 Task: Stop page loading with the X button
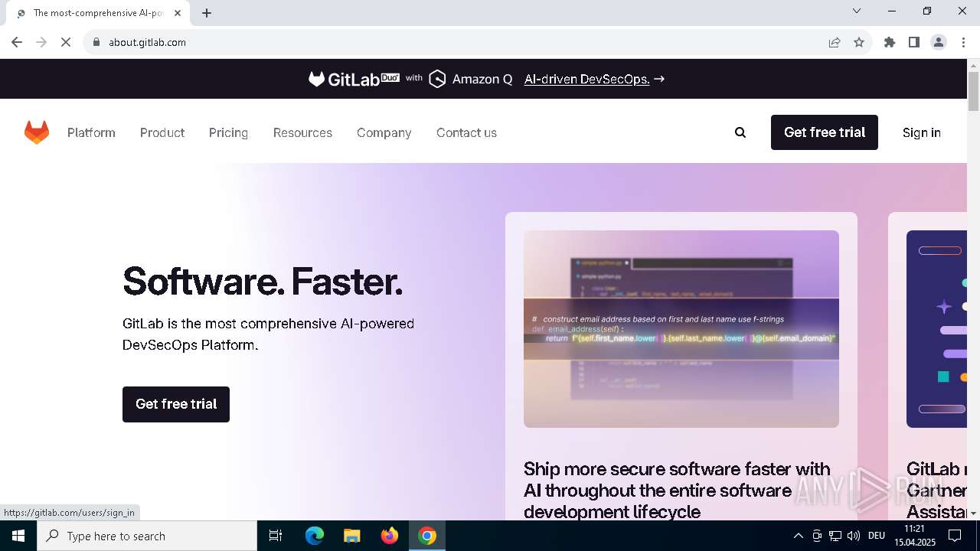point(66,42)
